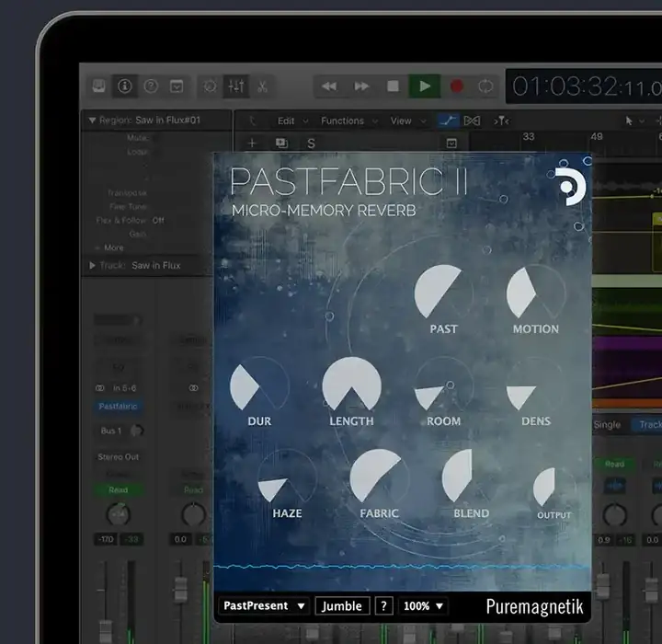Click the Pastfabric plugin slot
The width and height of the screenshot is (662, 644).
pos(118,406)
